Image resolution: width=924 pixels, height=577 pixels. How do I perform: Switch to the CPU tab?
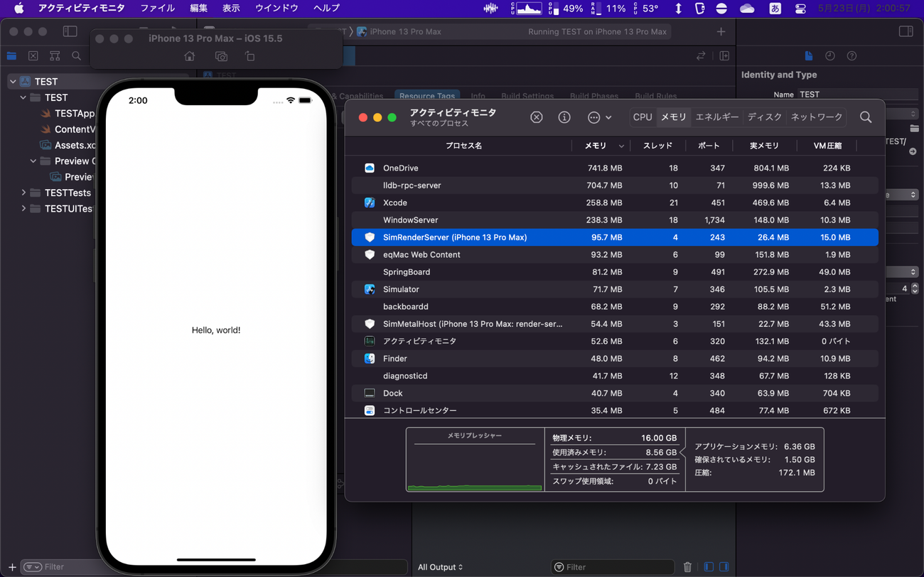[x=643, y=117]
